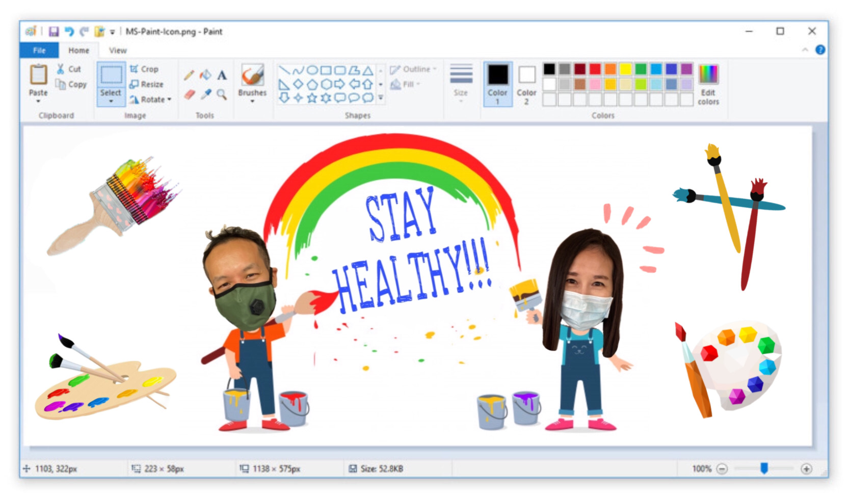
Task: Choose the Four-point star shape
Action: click(298, 98)
